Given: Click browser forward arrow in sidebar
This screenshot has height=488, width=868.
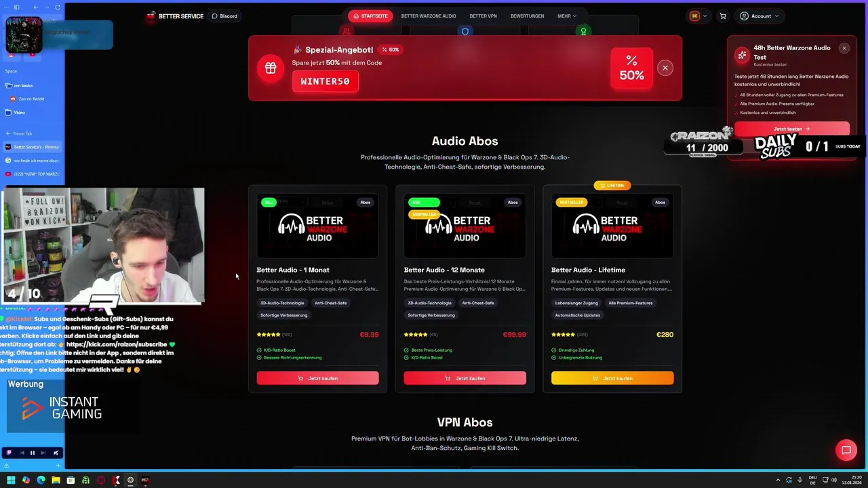Looking at the screenshot, I should coord(46,7).
